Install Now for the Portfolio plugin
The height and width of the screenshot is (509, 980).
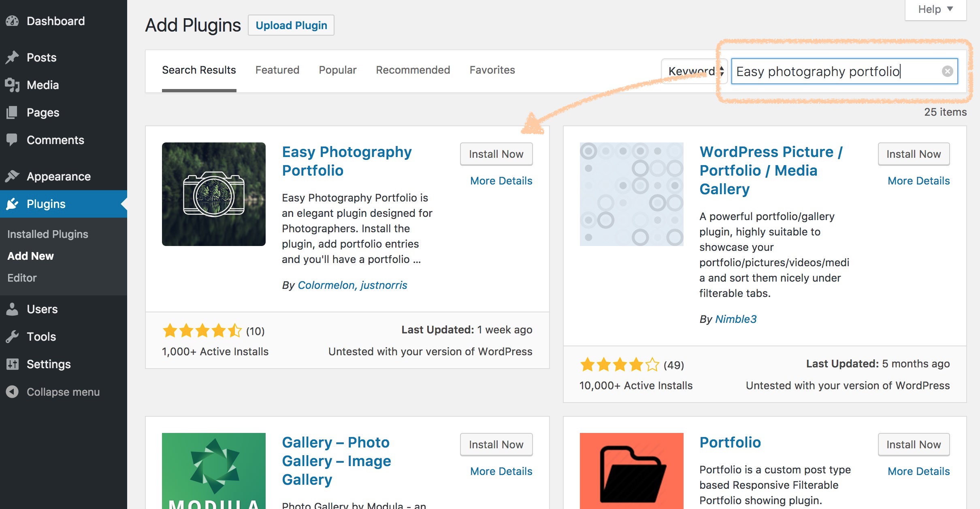[914, 445]
